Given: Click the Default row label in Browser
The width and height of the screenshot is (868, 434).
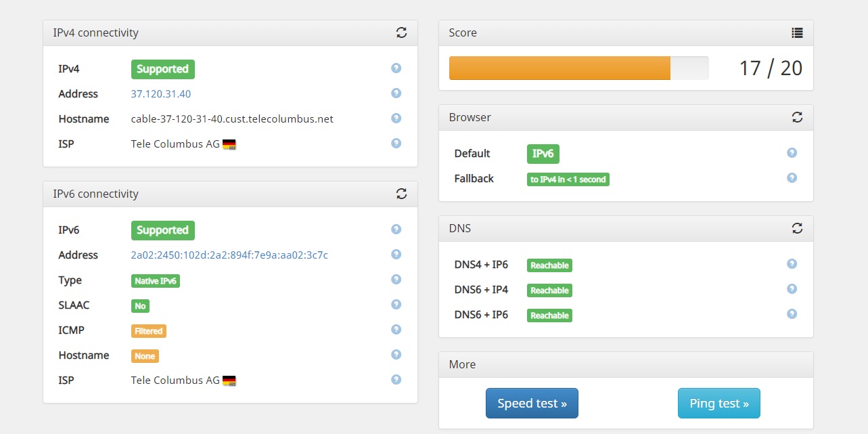Looking at the screenshot, I should (472, 154).
